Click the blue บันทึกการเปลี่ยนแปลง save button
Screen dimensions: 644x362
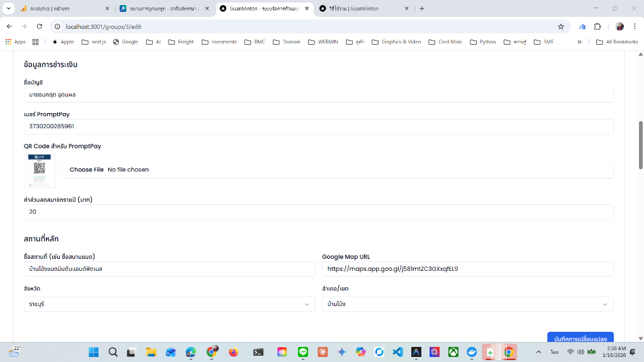580,339
